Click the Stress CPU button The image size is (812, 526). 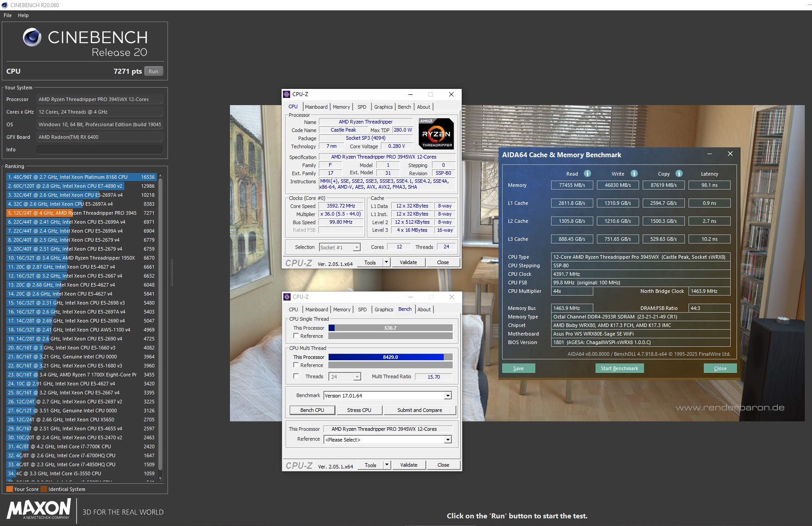(x=359, y=410)
